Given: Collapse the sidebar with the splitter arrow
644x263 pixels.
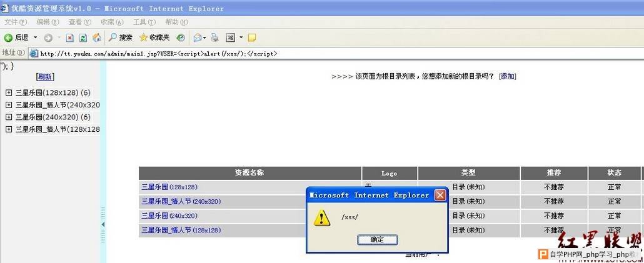Looking at the screenshot, I should tap(103, 224).
